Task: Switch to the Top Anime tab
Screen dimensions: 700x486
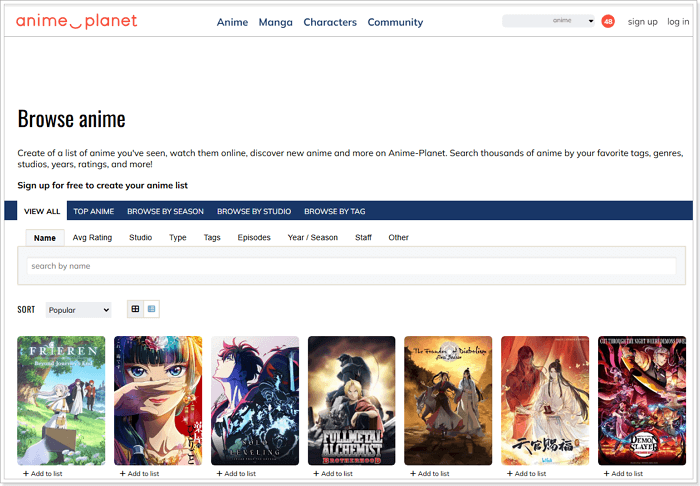Action: pyautogui.click(x=94, y=212)
